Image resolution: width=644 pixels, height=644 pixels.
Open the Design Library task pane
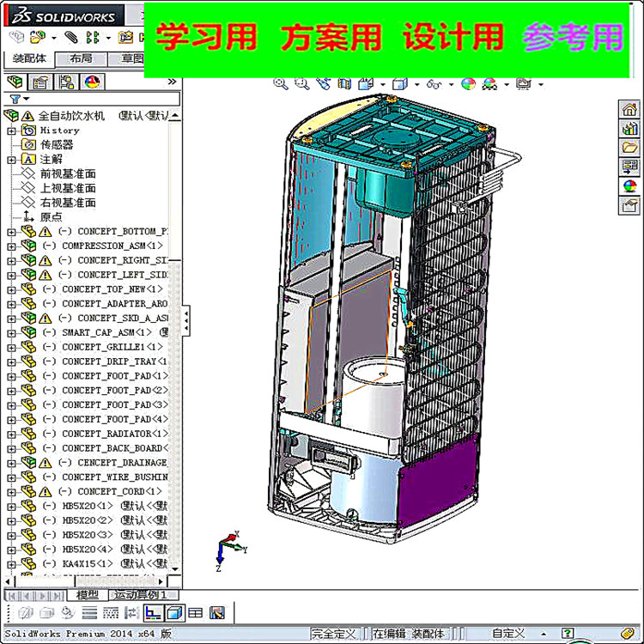629,129
